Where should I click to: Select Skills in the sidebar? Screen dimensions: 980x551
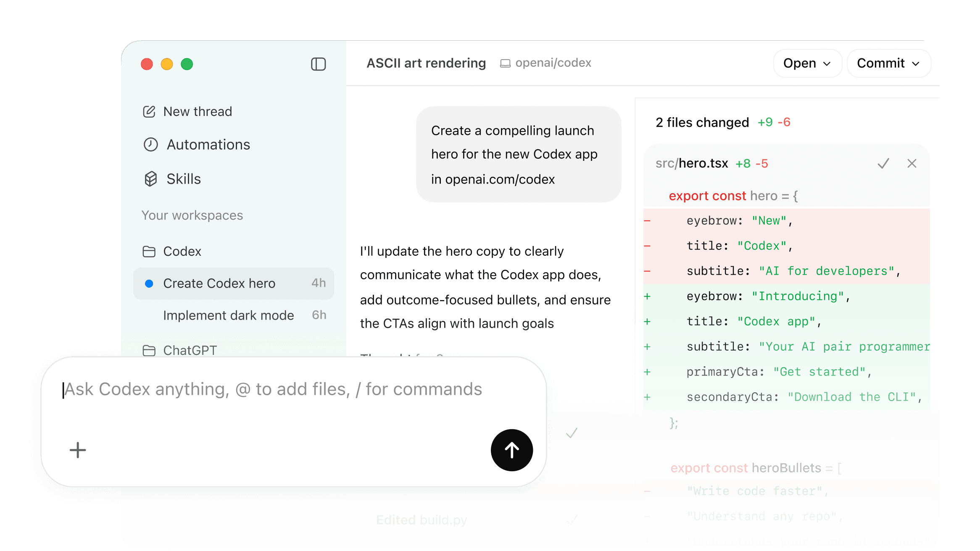(x=183, y=178)
